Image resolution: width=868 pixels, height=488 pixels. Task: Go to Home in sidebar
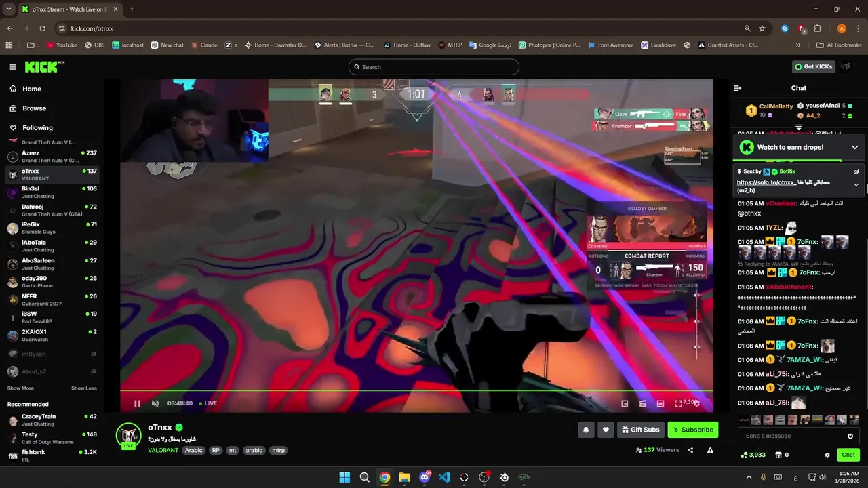(26, 89)
